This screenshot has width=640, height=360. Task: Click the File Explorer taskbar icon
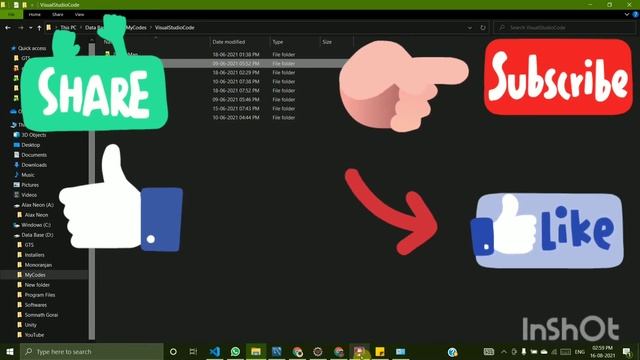click(256, 351)
